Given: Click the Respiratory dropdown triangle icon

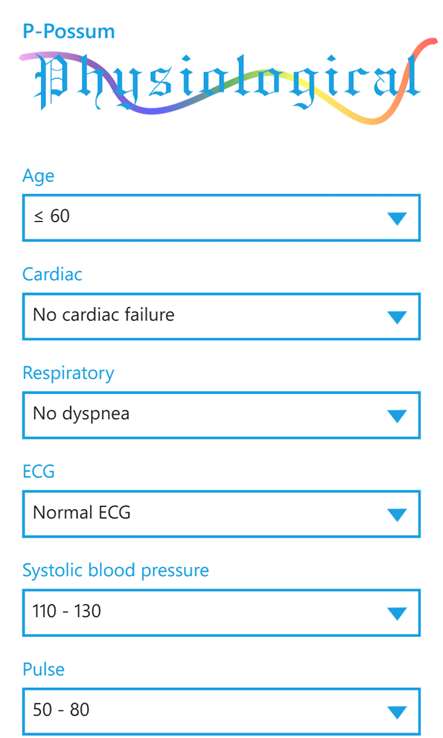Looking at the screenshot, I should point(397,416).
